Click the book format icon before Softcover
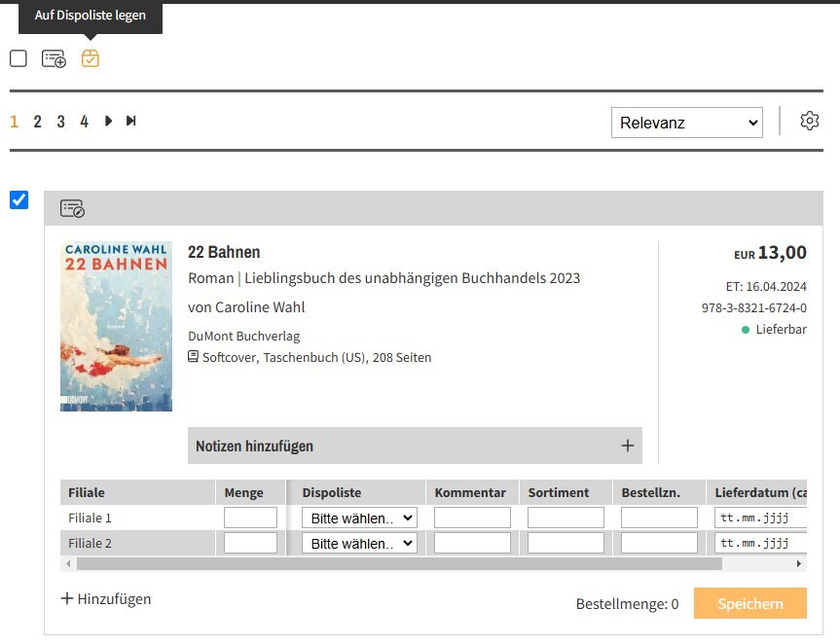Viewport: 840px width, 643px height. pos(193,357)
